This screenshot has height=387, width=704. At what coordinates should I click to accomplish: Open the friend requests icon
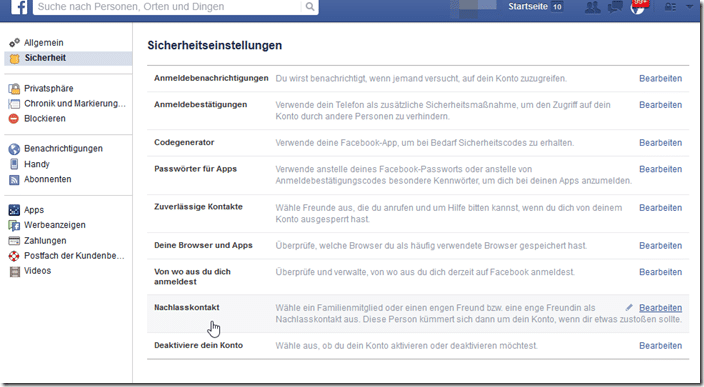tap(593, 7)
